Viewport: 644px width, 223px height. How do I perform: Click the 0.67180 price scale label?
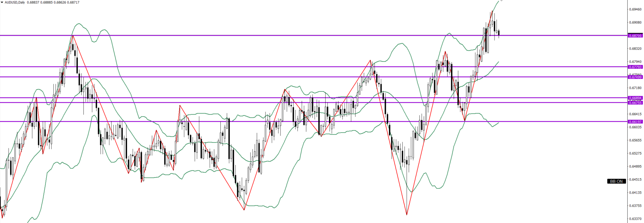635,88
